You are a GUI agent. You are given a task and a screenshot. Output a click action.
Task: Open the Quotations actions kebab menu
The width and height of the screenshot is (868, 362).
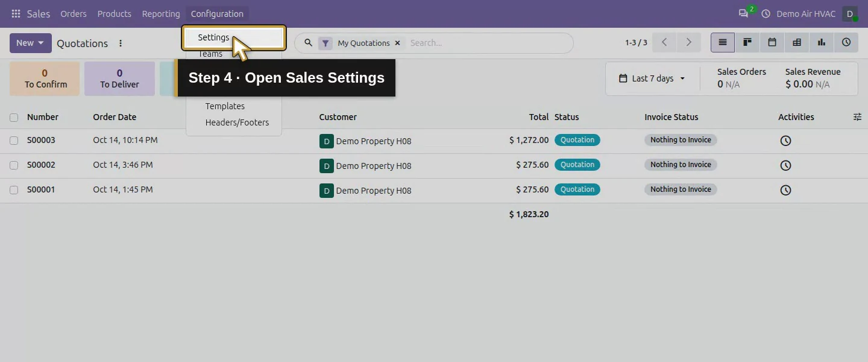pyautogui.click(x=121, y=43)
